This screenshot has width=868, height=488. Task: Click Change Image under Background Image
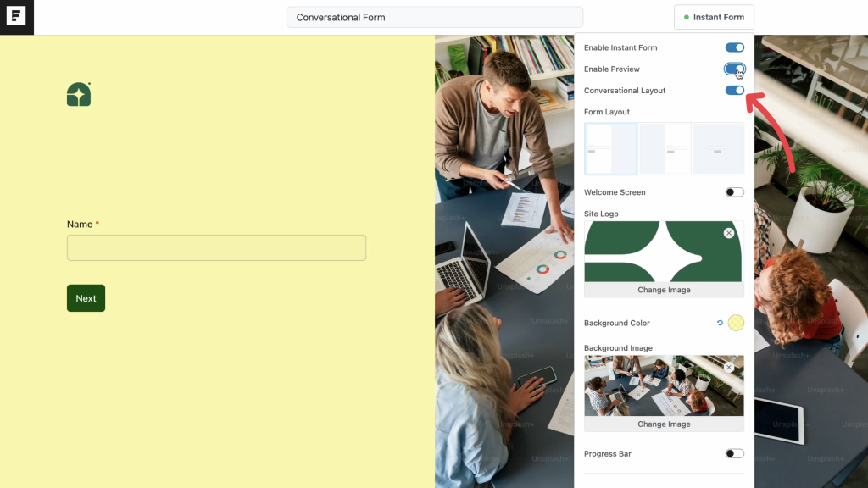(x=663, y=424)
